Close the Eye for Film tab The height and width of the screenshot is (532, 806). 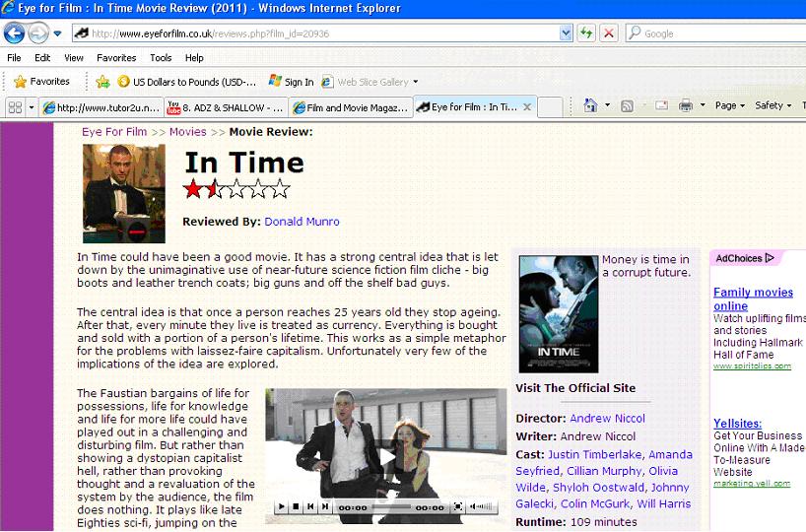click(527, 107)
